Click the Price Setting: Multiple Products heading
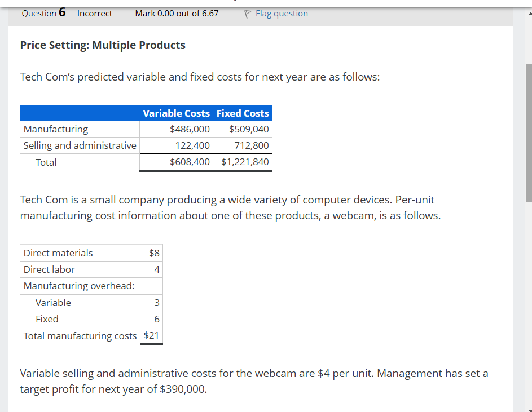Screen dimensions: 532x412 click(x=102, y=45)
